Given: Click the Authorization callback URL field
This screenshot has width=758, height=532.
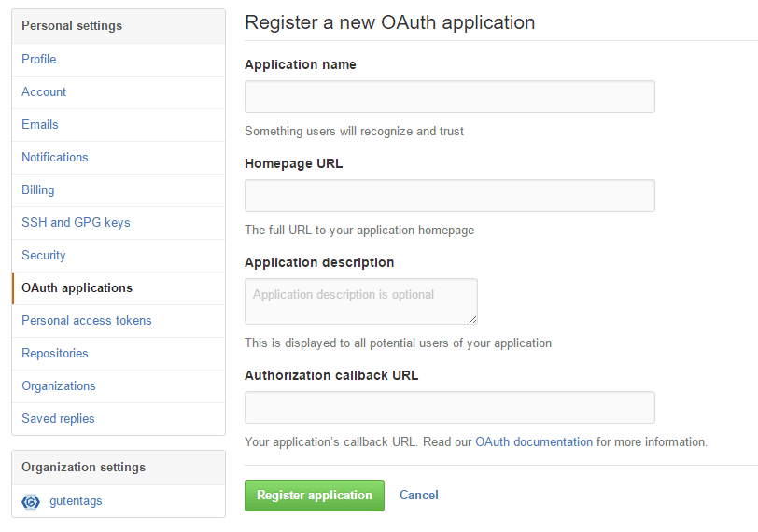Looking at the screenshot, I should click(x=449, y=407).
